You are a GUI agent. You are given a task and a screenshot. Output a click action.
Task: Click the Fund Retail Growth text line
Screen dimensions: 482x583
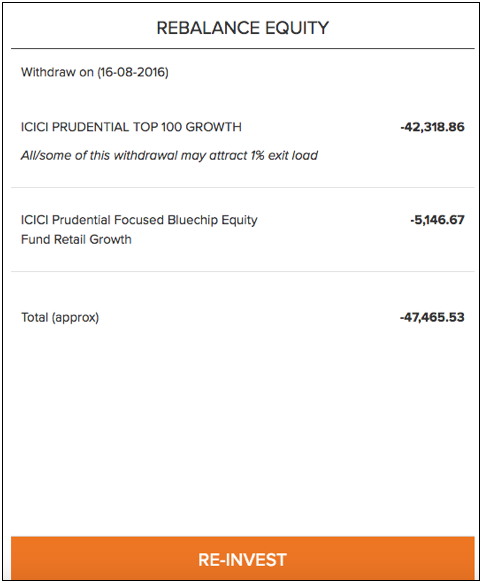(x=76, y=239)
